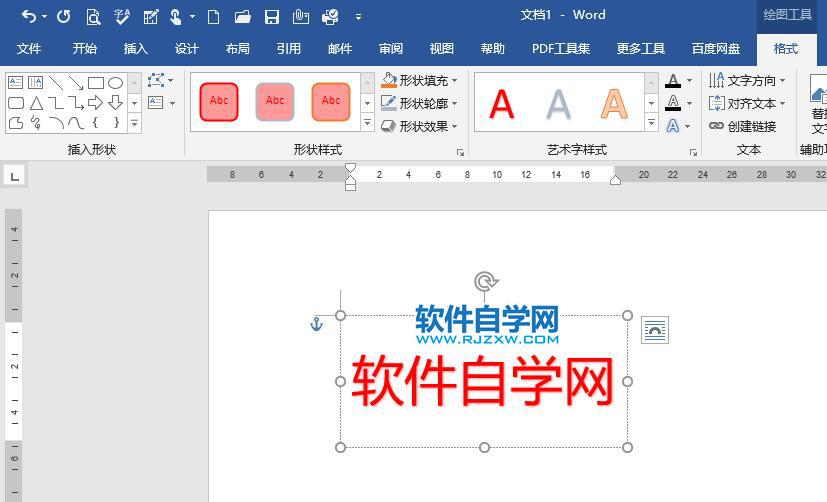827x502 pixels.
Task: Apply orange outlined A WordArt style
Action: pyautogui.click(x=614, y=104)
